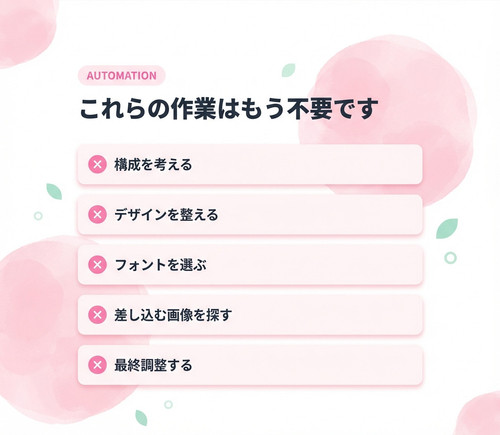Select the AUTOMATION pink badge

pyautogui.click(x=122, y=76)
